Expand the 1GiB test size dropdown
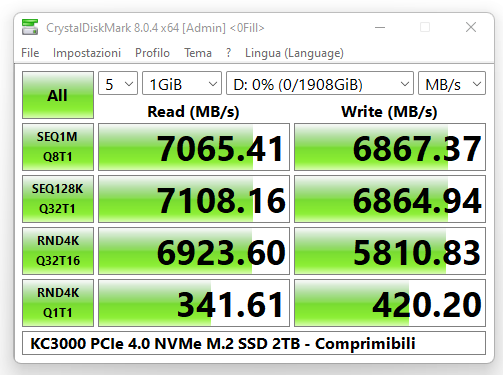The height and width of the screenshot is (375, 503). pyautogui.click(x=182, y=83)
